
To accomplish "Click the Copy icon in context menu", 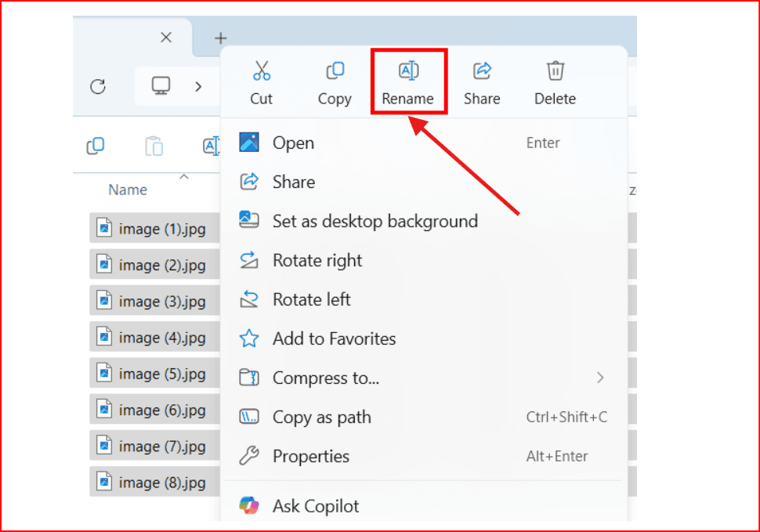I will click(335, 72).
